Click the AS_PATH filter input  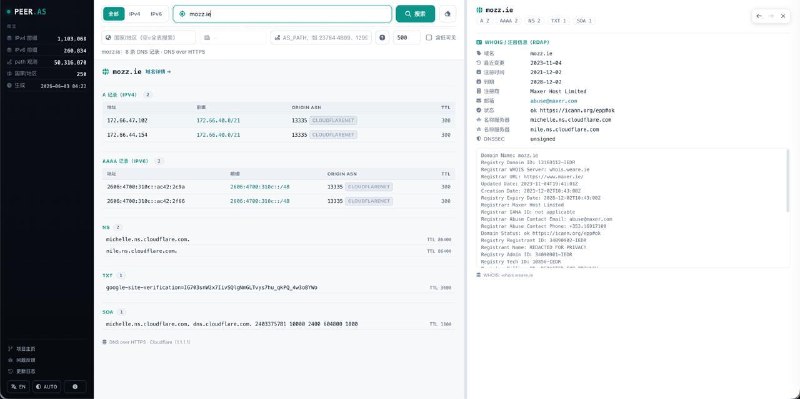click(321, 37)
